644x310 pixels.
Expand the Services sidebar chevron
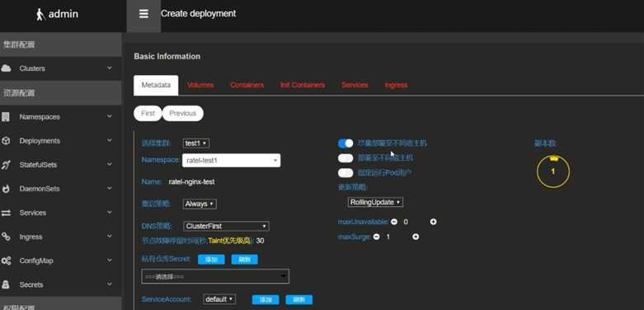click(x=109, y=213)
